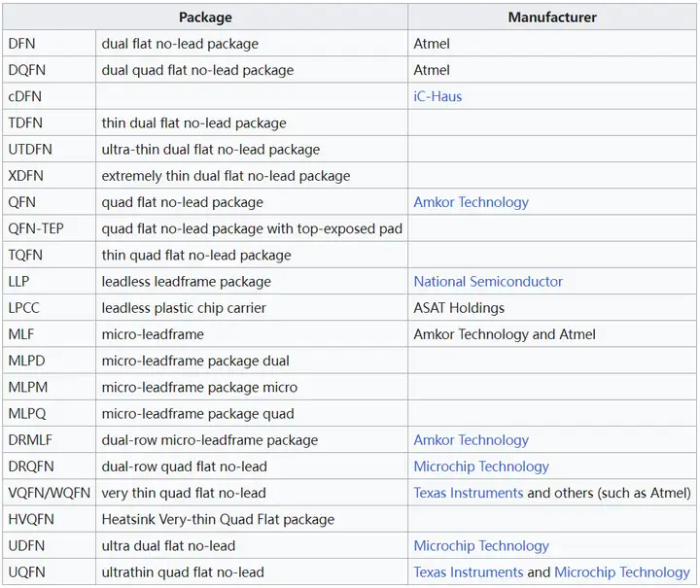Click 'Heatsink Very-thin Quad Flat package' text
Viewport: 700px width, 588px height.
[x=218, y=519]
